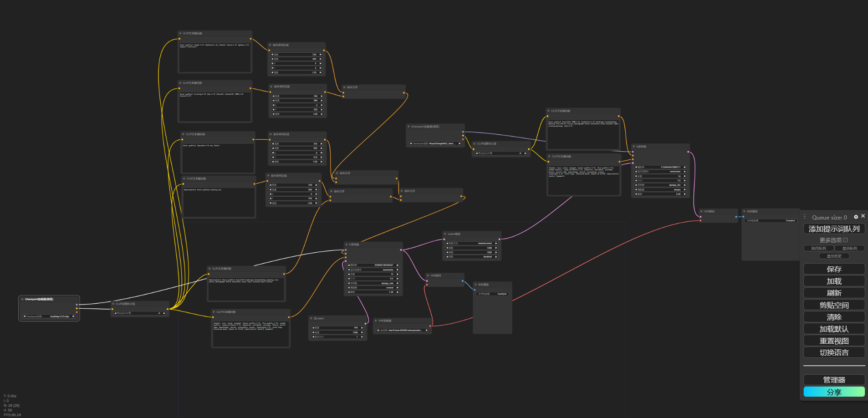Toggle collapse on the topmost 条件采样区域 node
Image resolution: width=868 pixels, height=418 pixels.
270,45
